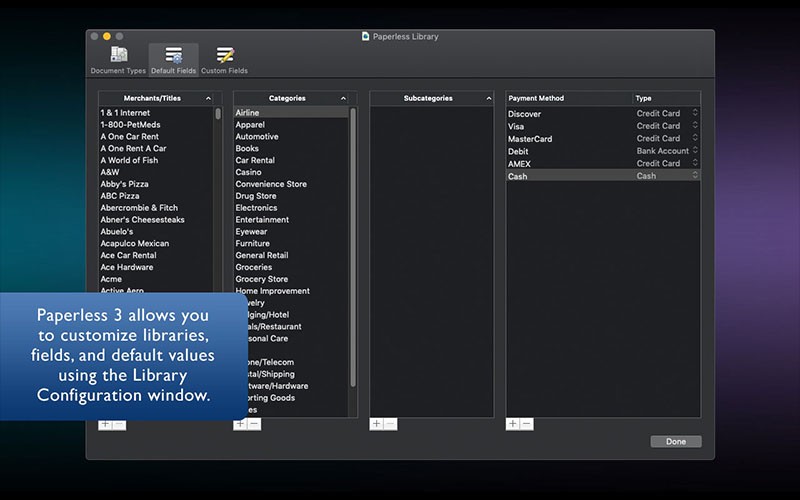
Task: Select merchant 'Acme'
Action: (x=156, y=279)
